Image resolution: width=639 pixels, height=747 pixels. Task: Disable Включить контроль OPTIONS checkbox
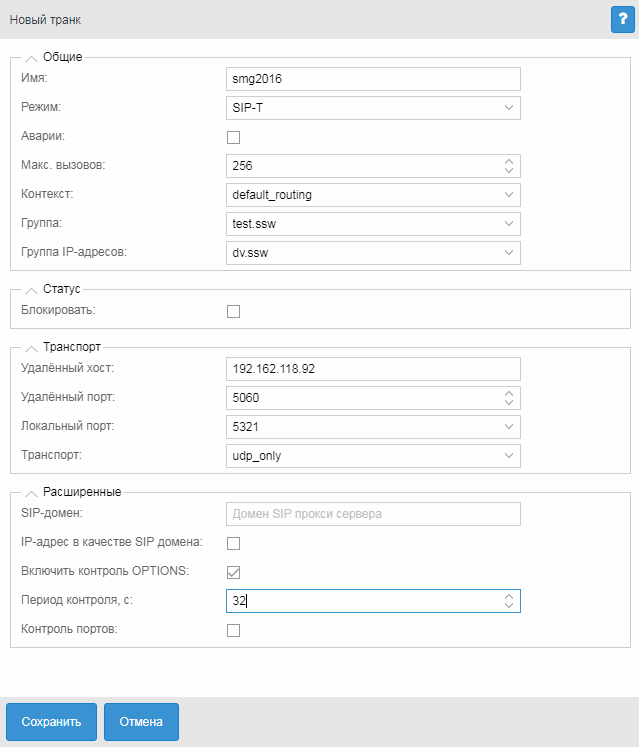234,573
